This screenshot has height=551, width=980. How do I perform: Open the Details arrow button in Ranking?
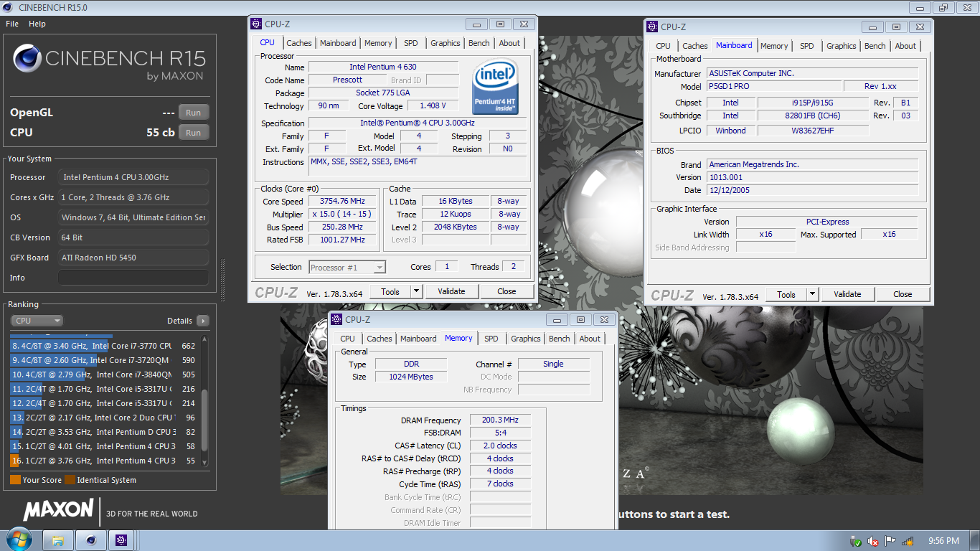(203, 321)
